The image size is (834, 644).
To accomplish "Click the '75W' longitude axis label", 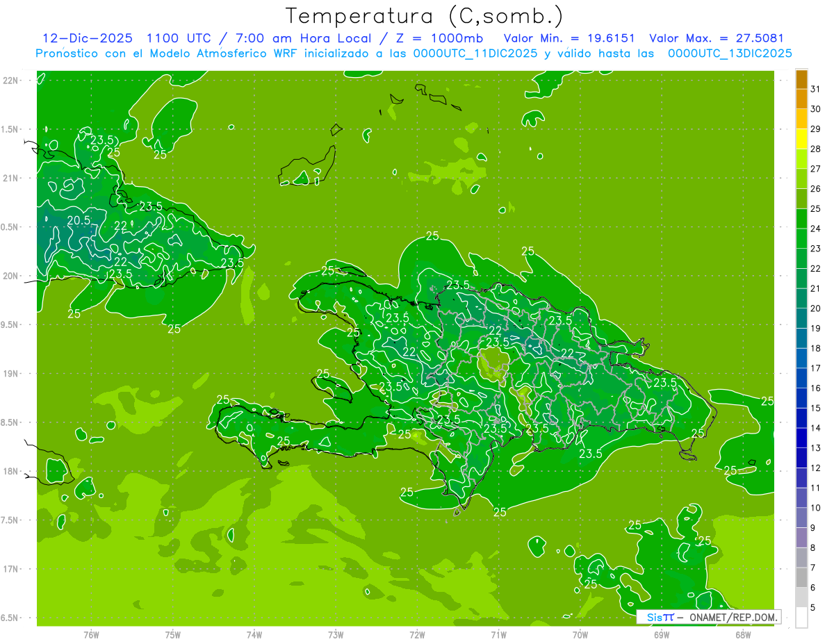I will click(x=173, y=635).
